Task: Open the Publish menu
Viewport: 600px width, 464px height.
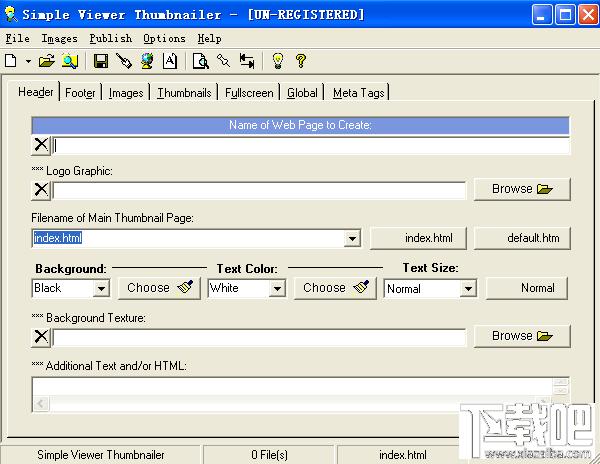Action: coord(111,39)
